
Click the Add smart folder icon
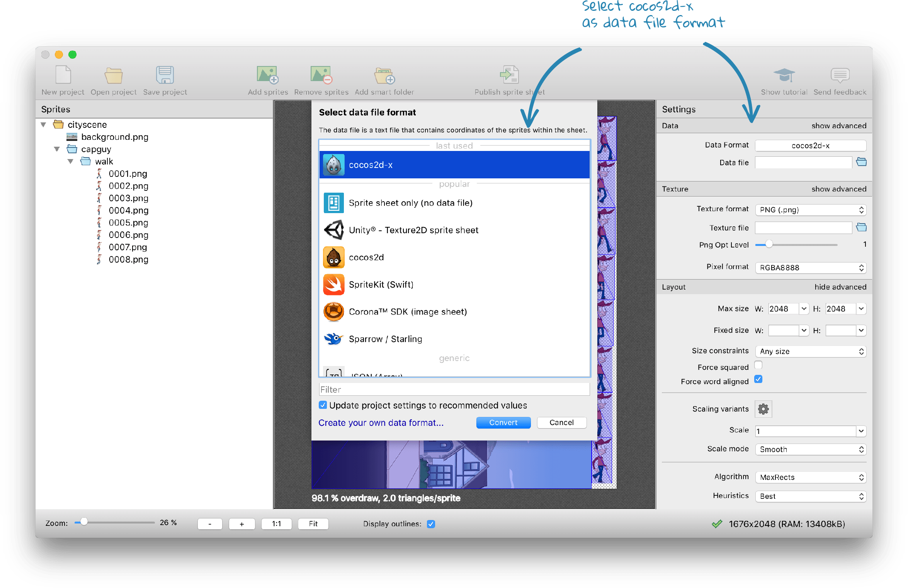pyautogui.click(x=384, y=75)
